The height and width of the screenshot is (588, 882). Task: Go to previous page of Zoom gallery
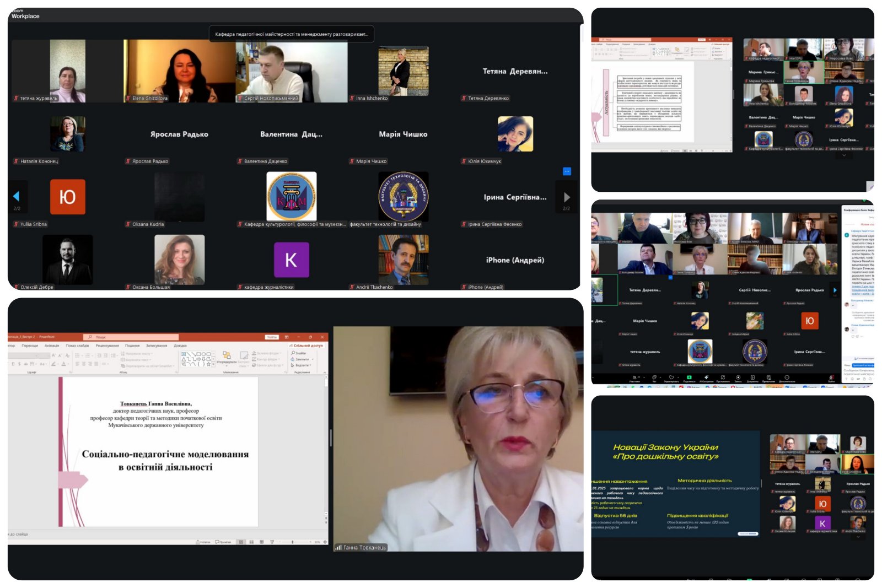[x=16, y=196]
